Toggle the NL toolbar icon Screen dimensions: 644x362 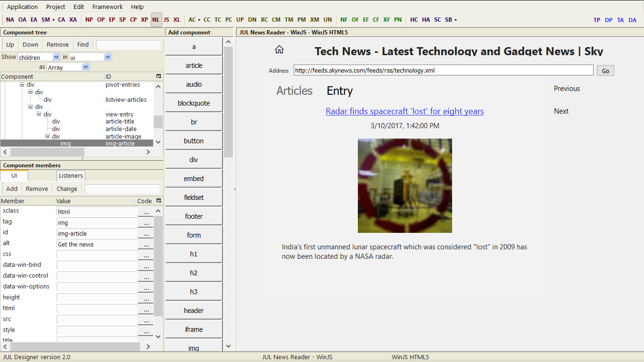[x=156, y=20]
